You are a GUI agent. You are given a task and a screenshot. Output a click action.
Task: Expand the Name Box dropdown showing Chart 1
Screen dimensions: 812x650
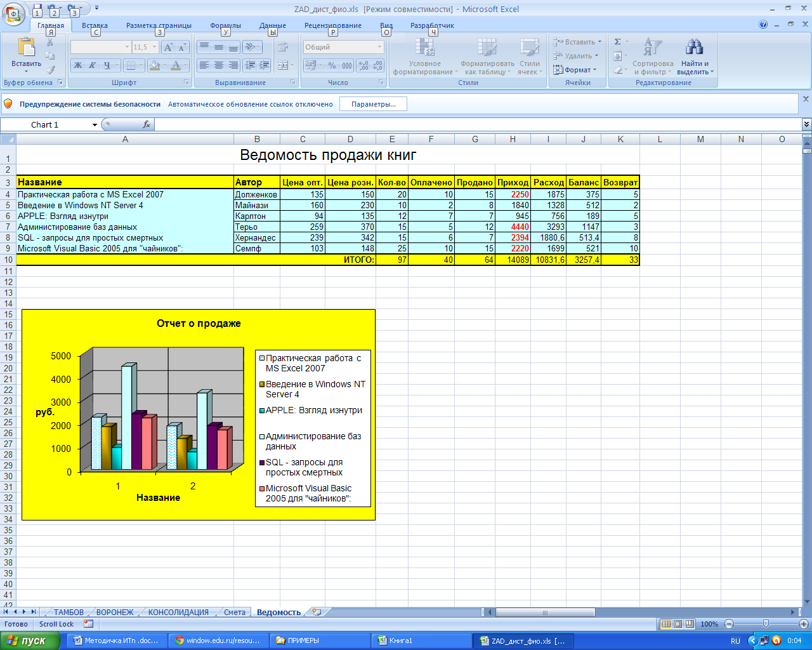(95, 125)
